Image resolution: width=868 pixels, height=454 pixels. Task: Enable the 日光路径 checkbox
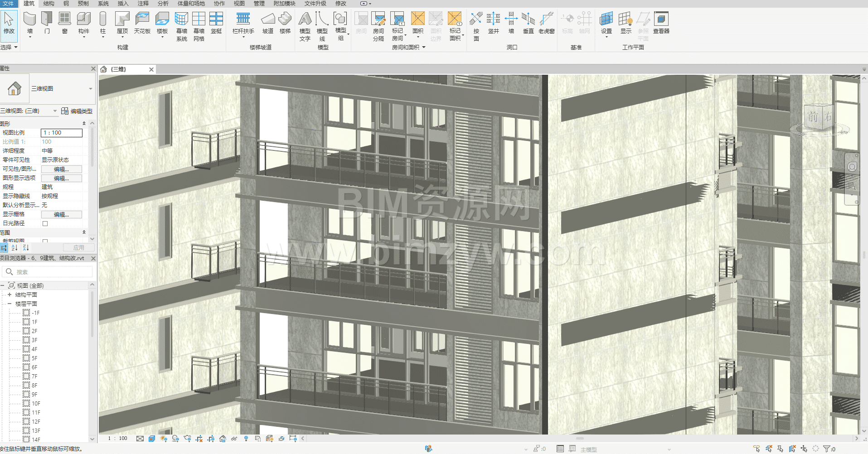tap(45, 223)
